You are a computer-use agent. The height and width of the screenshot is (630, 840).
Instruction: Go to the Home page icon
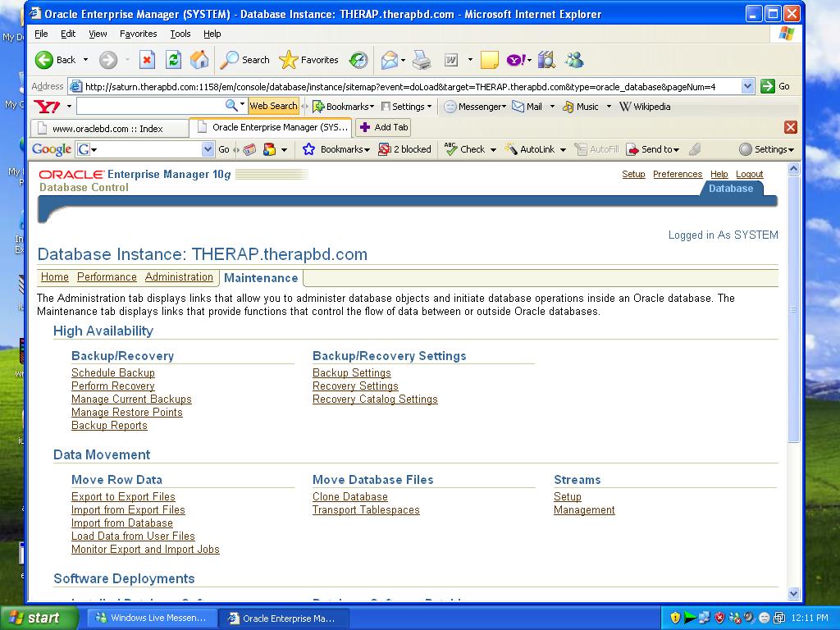click(x=199, y=60)
